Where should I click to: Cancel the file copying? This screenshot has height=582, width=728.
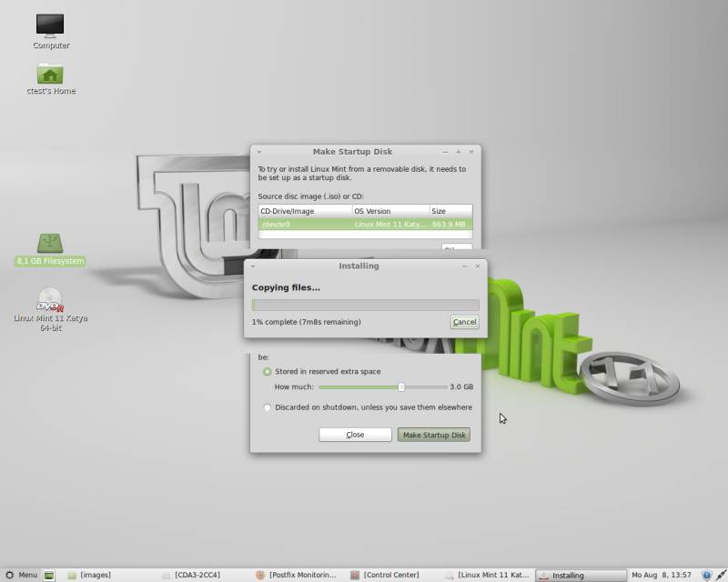464,322
